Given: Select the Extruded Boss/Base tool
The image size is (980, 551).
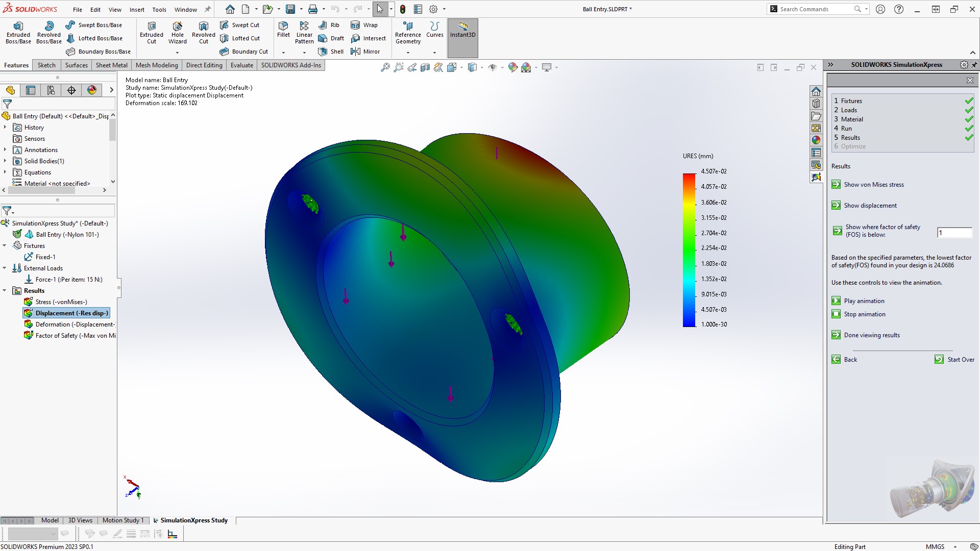Looking at the screenshot, I should 18,32.
